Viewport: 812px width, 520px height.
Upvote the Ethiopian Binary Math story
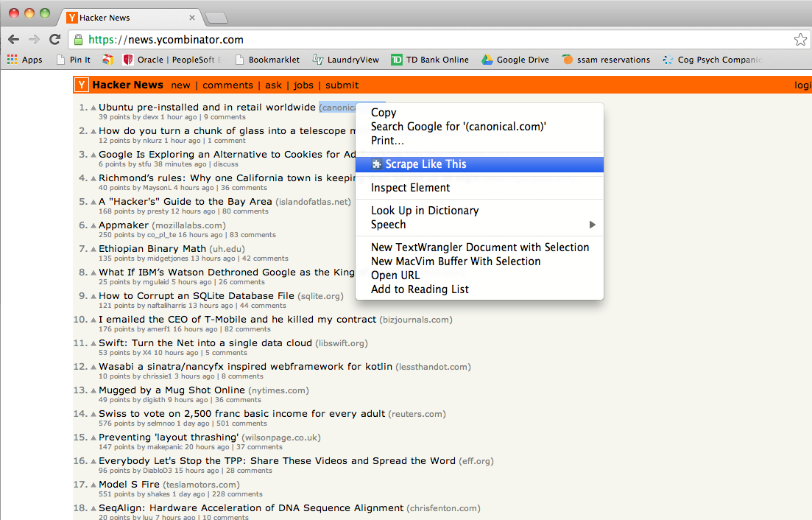pos(93,249)
